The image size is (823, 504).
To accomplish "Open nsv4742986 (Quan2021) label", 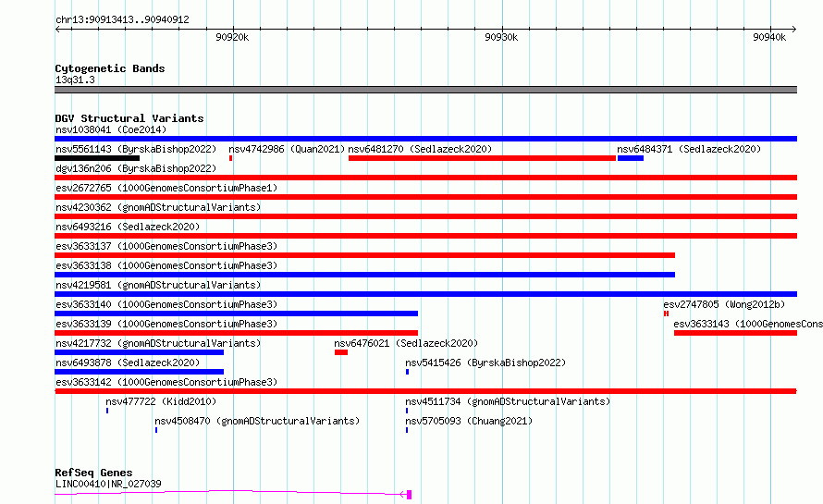I will pyautogui.click(x=287, y=149).
